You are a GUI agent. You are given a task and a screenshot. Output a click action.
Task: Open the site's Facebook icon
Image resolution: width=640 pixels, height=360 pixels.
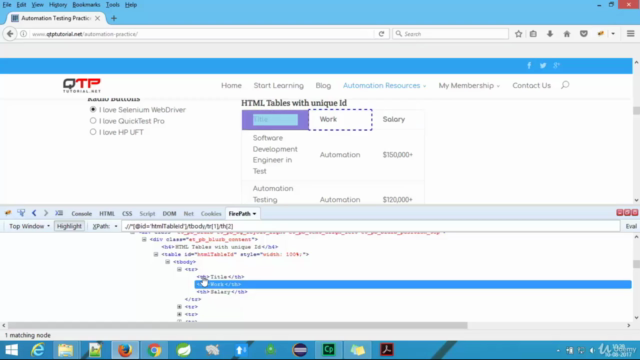click(529, 65)
